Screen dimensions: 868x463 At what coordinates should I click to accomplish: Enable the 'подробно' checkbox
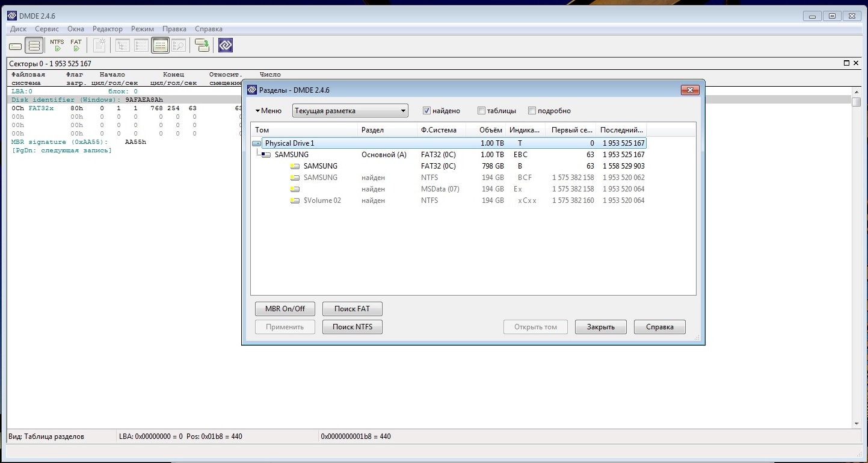pos(532,111)
